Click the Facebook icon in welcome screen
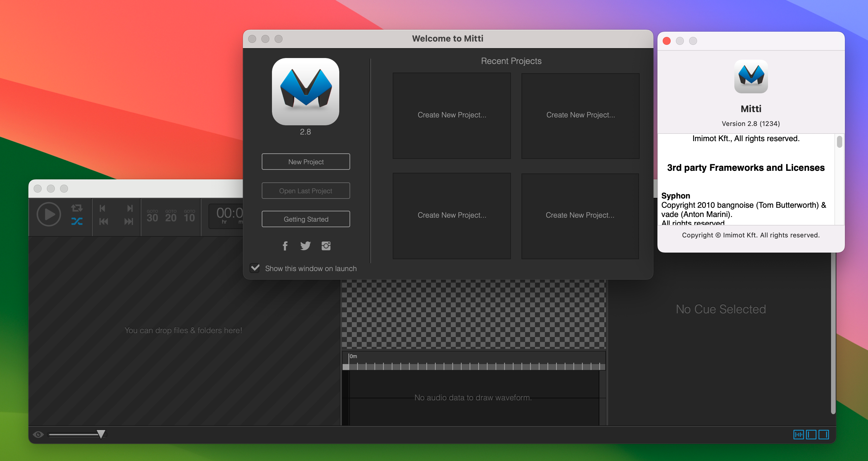 pos(283,246)
